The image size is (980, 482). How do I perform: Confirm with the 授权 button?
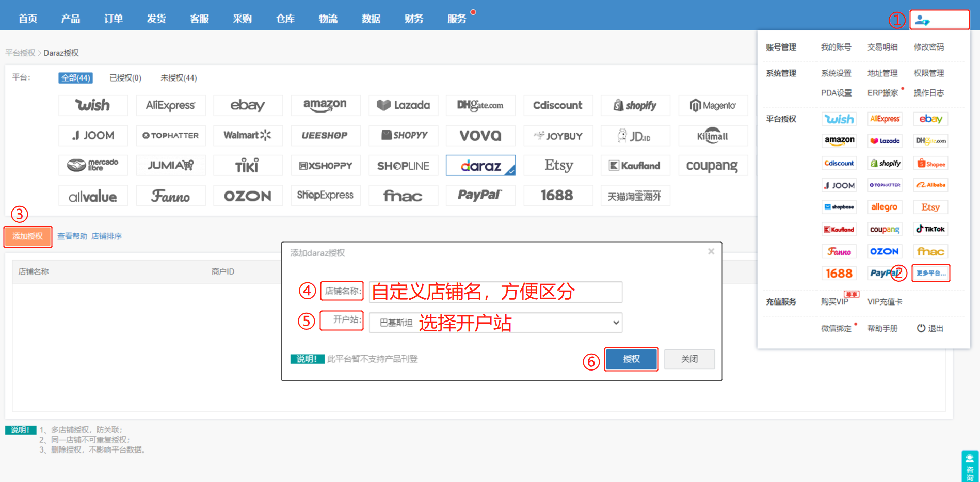(631, 359)
